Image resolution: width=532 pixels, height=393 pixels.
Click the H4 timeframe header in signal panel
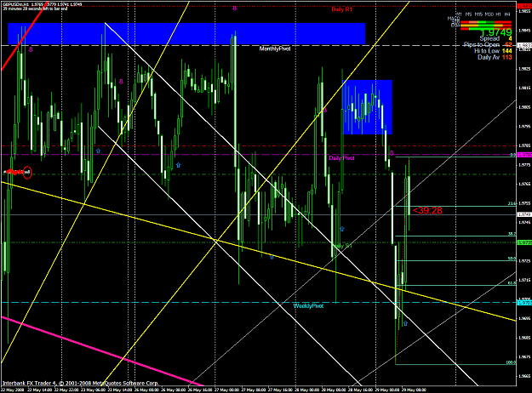pyautogui.click(x=507, y=14)
